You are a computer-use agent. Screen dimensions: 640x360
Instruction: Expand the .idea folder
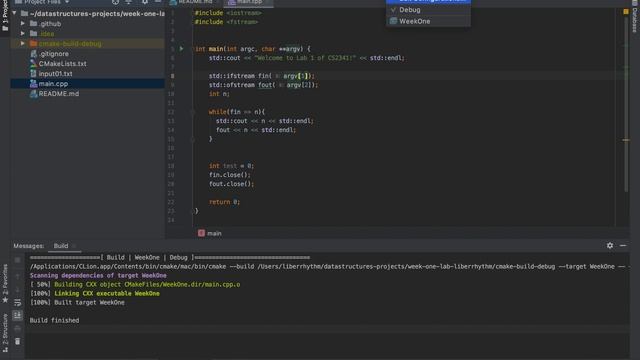point(23,33)
